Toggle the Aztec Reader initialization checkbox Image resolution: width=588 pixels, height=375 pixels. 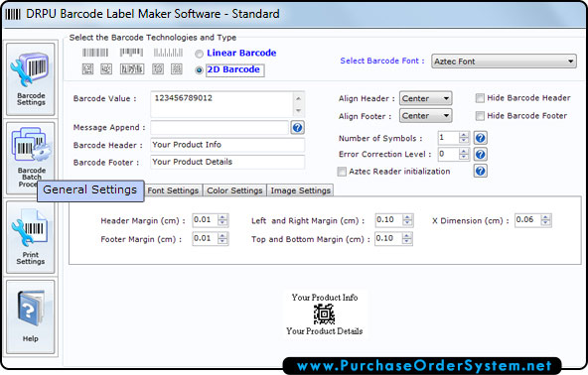pyautogui.click(x=342, y=172)
